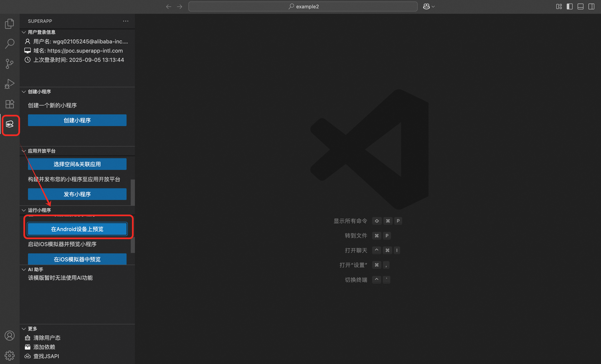Toggle the bottom panel visibility
This screenshot has height=364, width=601.
click(x=581, y=7)
